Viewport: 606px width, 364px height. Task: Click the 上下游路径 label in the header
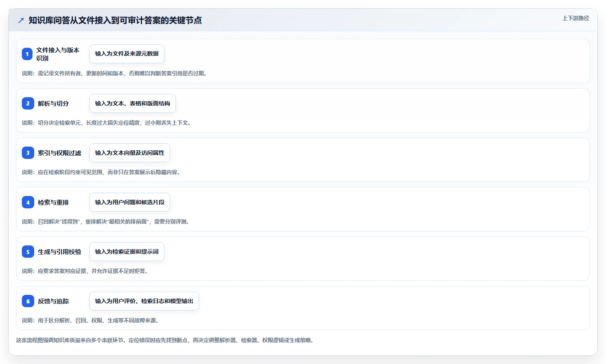click(x=576, y=18)
